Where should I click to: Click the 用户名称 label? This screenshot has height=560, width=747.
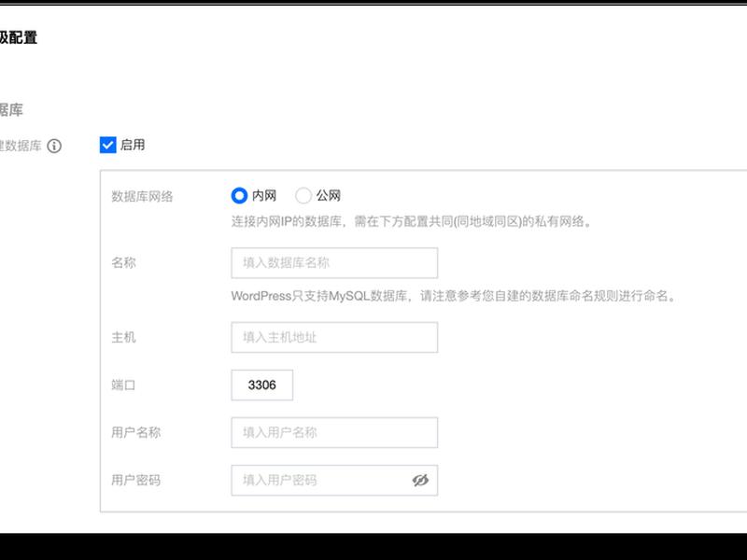point(135,432)
